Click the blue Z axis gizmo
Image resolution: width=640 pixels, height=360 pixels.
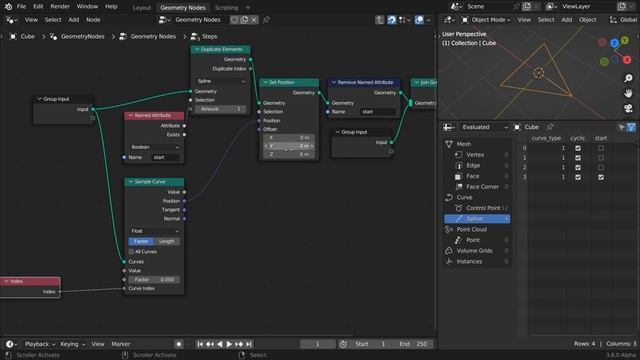(615, 43)
